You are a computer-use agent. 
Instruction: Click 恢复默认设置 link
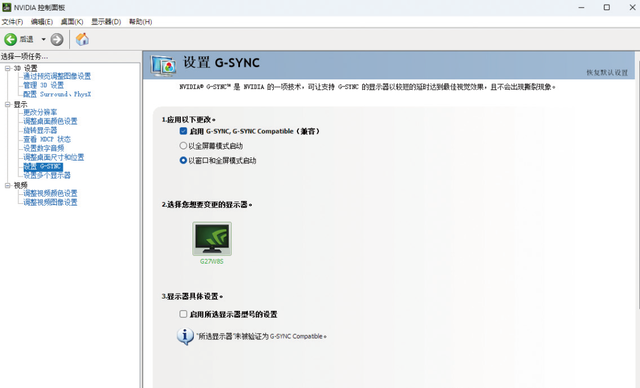point(607,73)
